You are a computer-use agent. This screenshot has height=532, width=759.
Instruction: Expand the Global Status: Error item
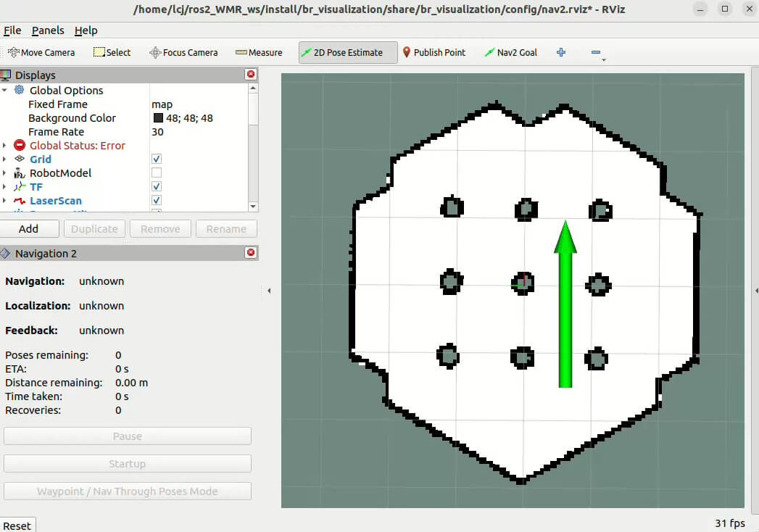(x=4, y=146)
